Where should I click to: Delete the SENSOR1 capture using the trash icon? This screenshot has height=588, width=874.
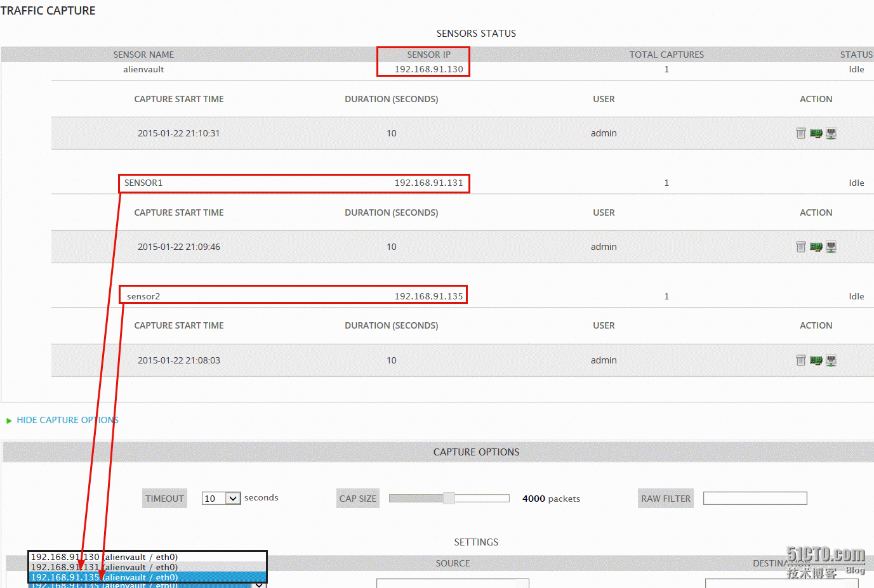pos(800,247)
